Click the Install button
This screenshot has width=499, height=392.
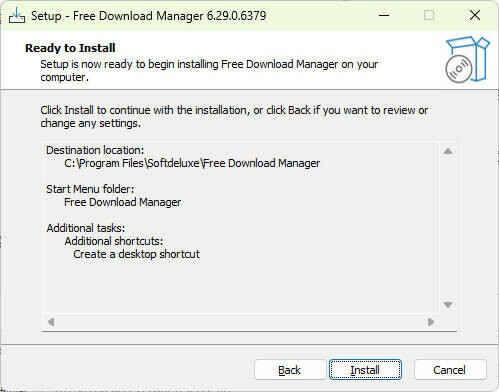click(365, 370)
